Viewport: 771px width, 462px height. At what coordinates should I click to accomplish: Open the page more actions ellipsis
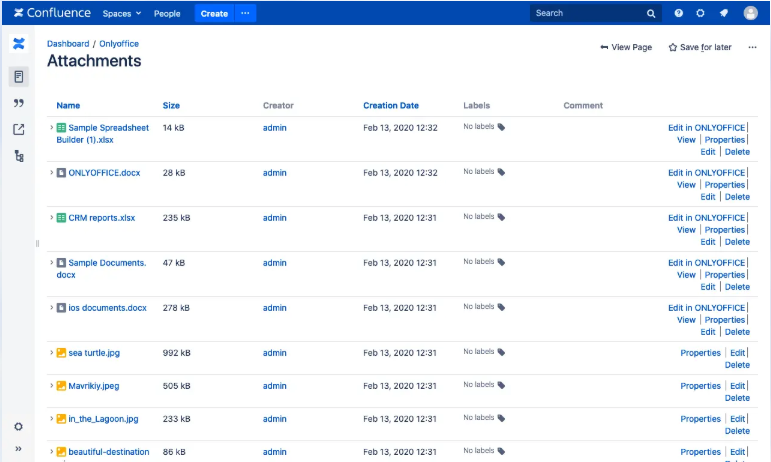click(752, 47)
